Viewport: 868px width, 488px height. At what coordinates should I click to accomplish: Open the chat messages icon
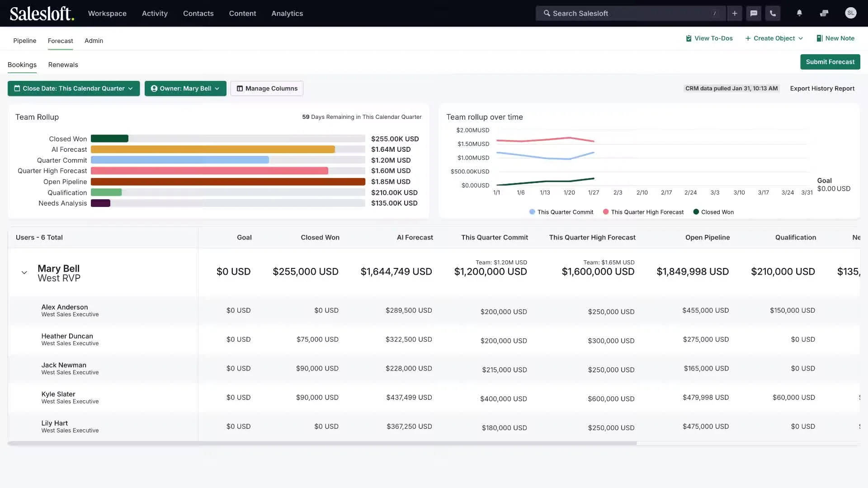coord(754,14)
